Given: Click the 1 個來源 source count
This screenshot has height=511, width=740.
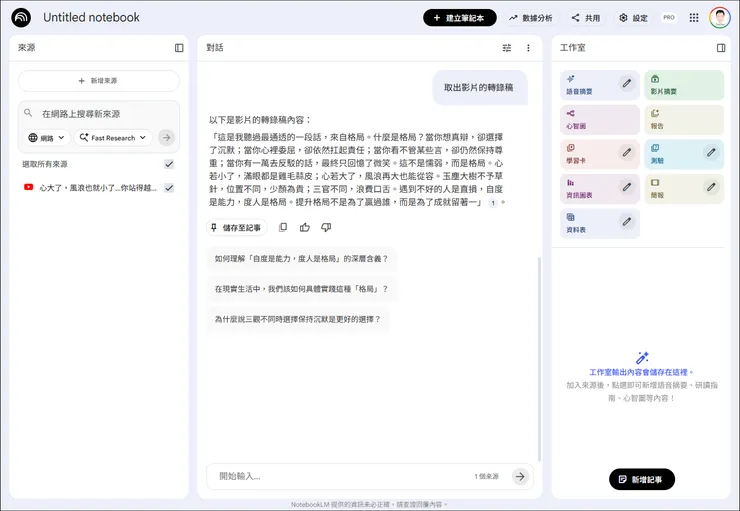Looking at the screenshot, I should click(x=487, y=477).
